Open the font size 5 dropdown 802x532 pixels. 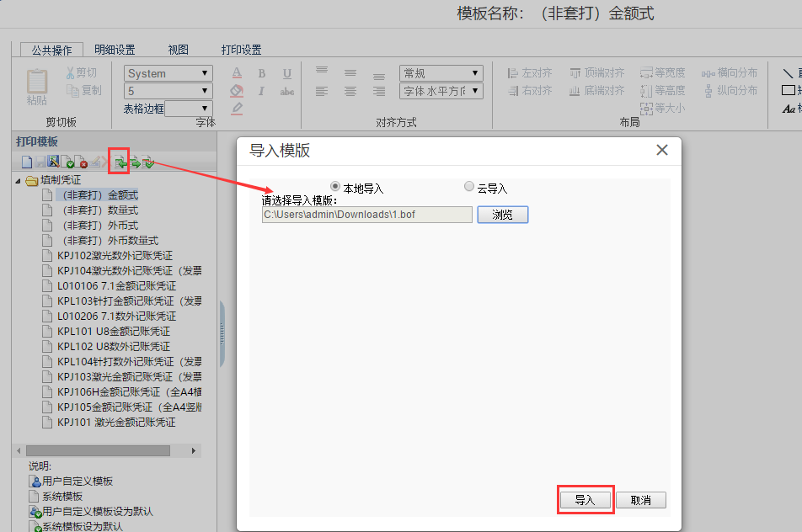pos(168,91)
